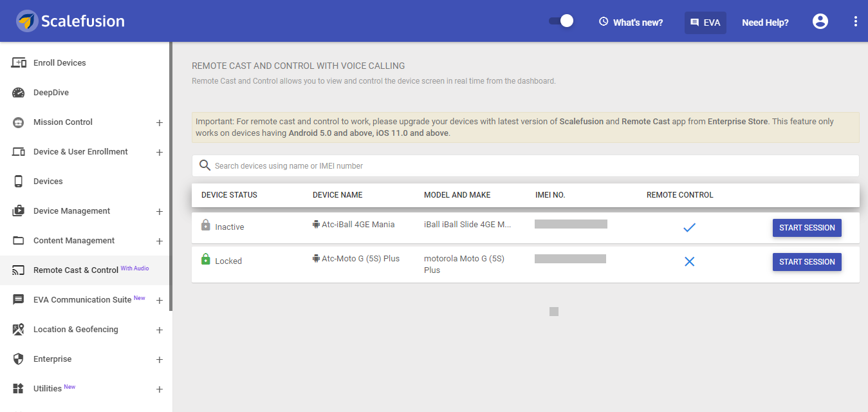868x412 pixels.
Task: Expand Mission Control with plus sign
Action: pyautogui.click(x=160, y=122)
